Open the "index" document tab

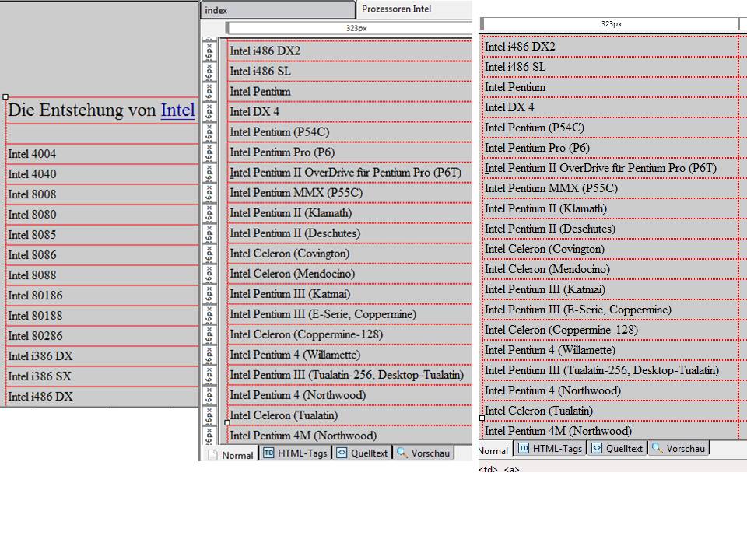(x=278, y=10)
